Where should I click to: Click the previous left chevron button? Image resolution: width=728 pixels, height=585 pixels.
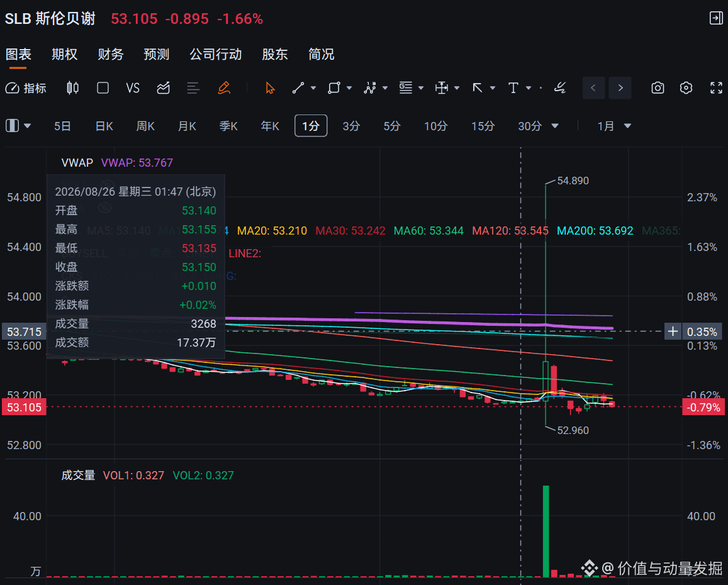[x=593, y=88]
